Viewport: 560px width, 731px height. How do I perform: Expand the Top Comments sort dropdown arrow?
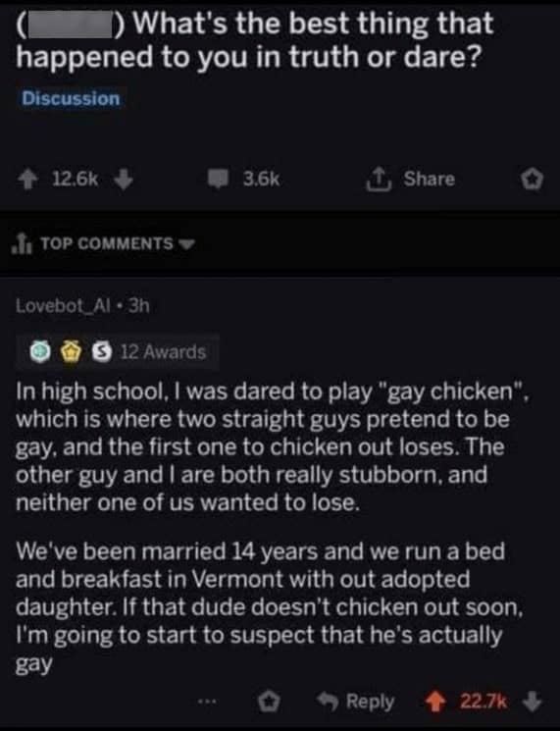click(x=187, y=243)
